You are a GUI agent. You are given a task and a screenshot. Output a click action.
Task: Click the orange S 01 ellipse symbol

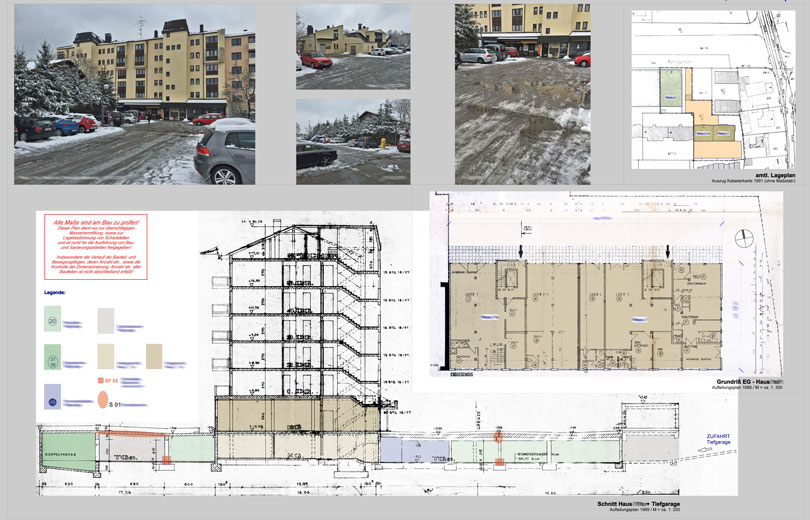102,400
